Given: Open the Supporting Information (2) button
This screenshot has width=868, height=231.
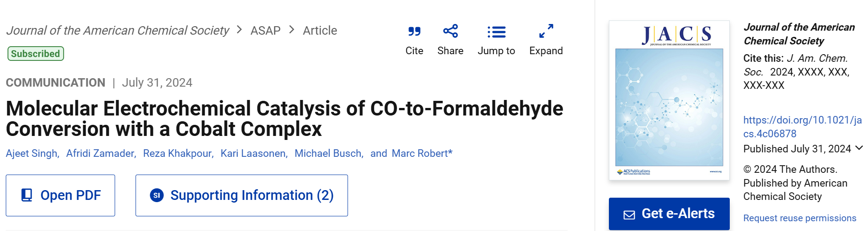Looking at the screenshot, I should pyautogui.click(x=242, y=195).
